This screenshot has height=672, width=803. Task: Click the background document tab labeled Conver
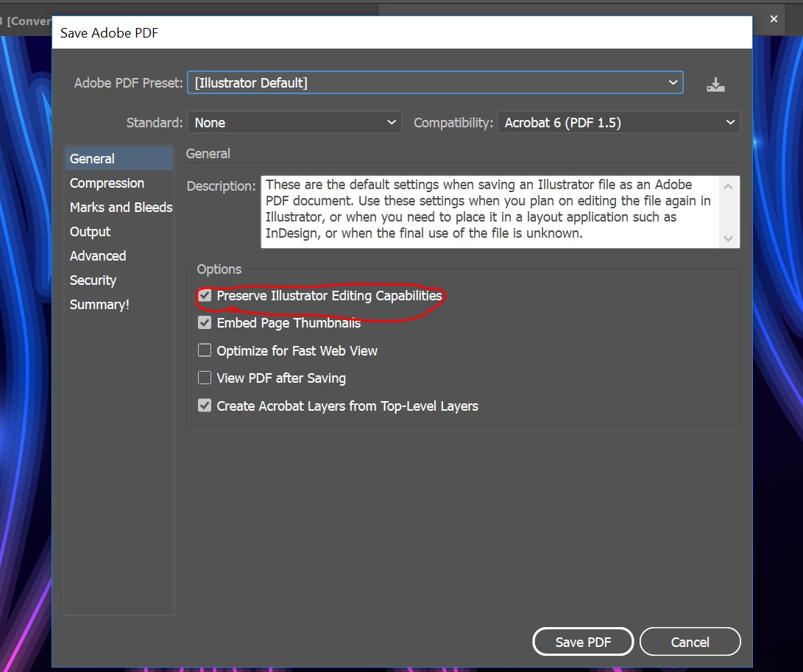click(26, 21)
